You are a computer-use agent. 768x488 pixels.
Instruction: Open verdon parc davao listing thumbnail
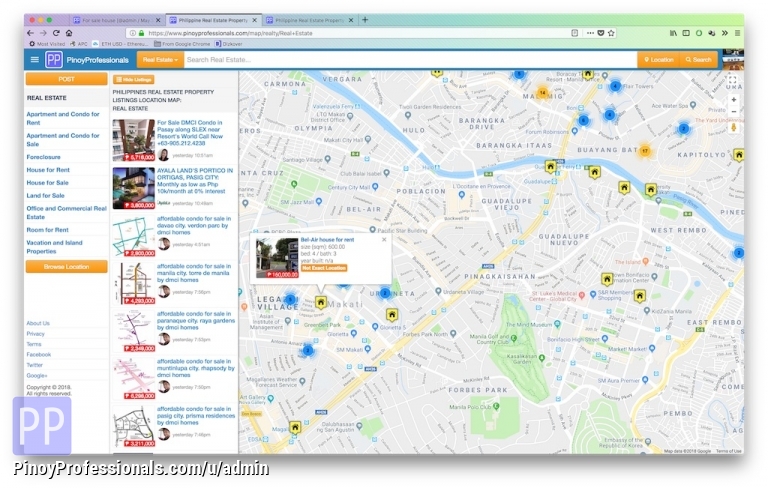133,236
